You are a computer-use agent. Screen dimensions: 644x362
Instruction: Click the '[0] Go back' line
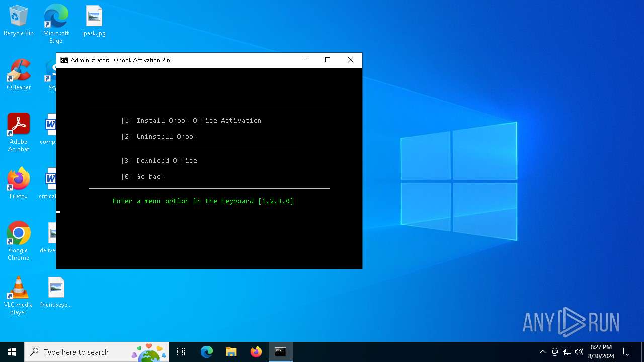[143, 177]
